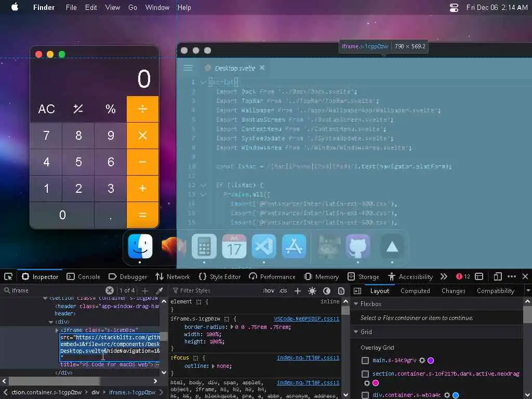Click the divide key on the calculator
Image resolution: width=532 pixels, height=399 pixels.
(142, 109)
